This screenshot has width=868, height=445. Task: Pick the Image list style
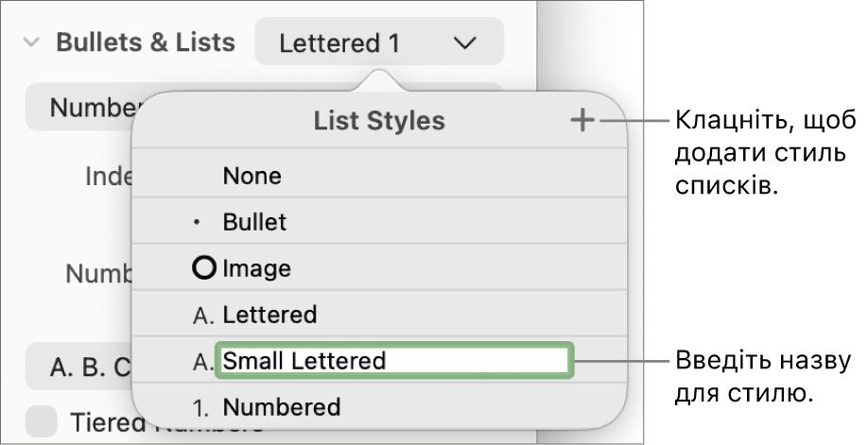(x=256, y=268)
